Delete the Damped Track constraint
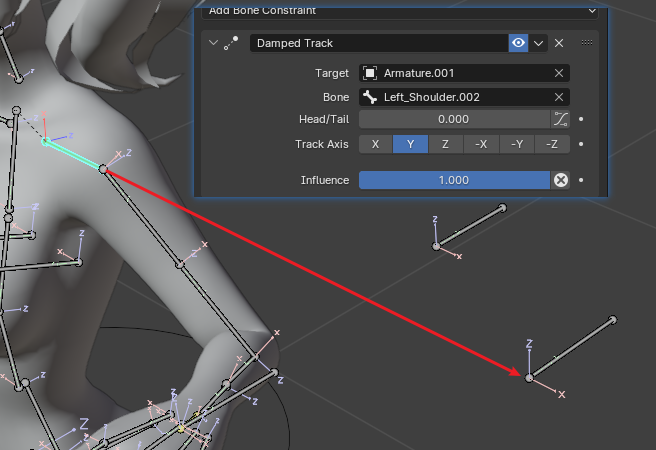656x450 pixels. point(559,43)
